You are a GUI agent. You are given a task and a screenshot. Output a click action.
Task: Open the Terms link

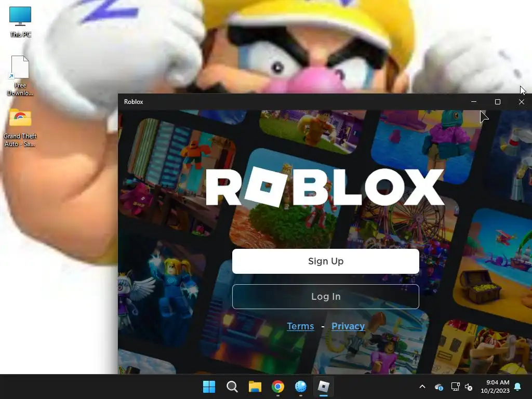(300, 326)
